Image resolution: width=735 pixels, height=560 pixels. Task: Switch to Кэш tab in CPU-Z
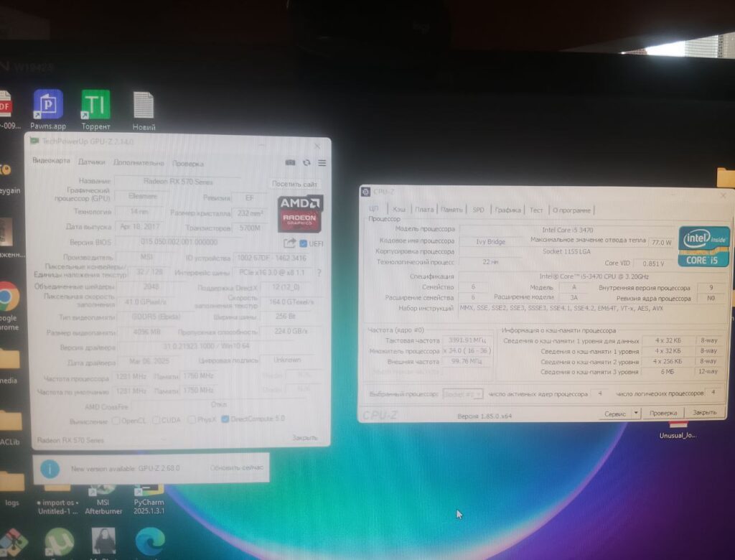click(x=399, y=209)
